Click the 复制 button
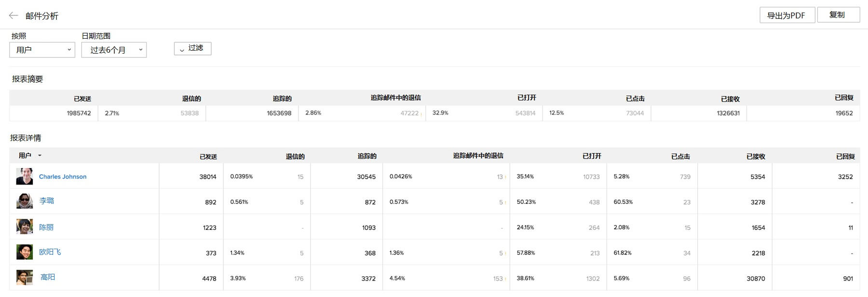Viewport: 868px width, 297px height. (x=838, y=14)
